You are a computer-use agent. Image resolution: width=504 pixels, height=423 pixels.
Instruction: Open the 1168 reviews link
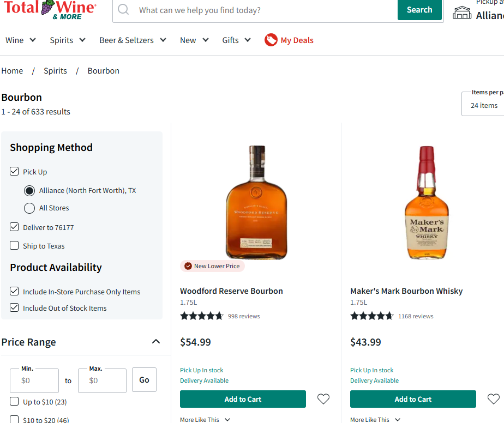pyautogui.click(x=416, y=316)
